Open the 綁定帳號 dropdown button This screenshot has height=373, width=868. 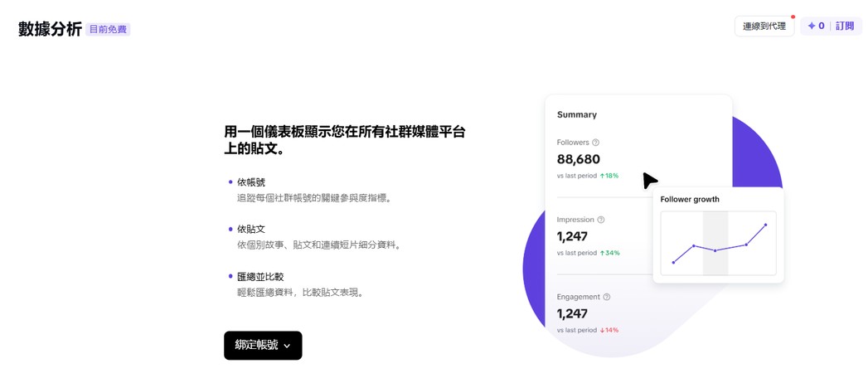263,346
